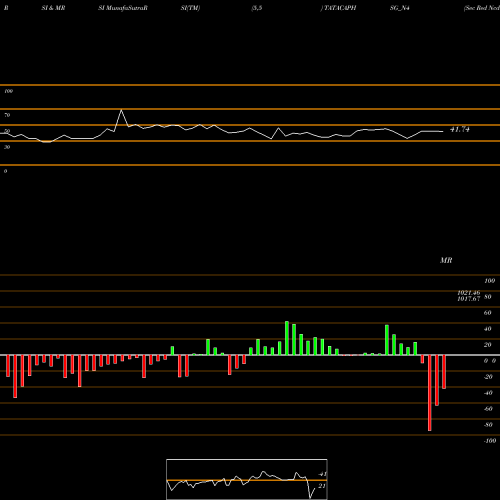Click the MR axis label -80
The height and width of the screenshot is (500, 500).
coord(488,425)
